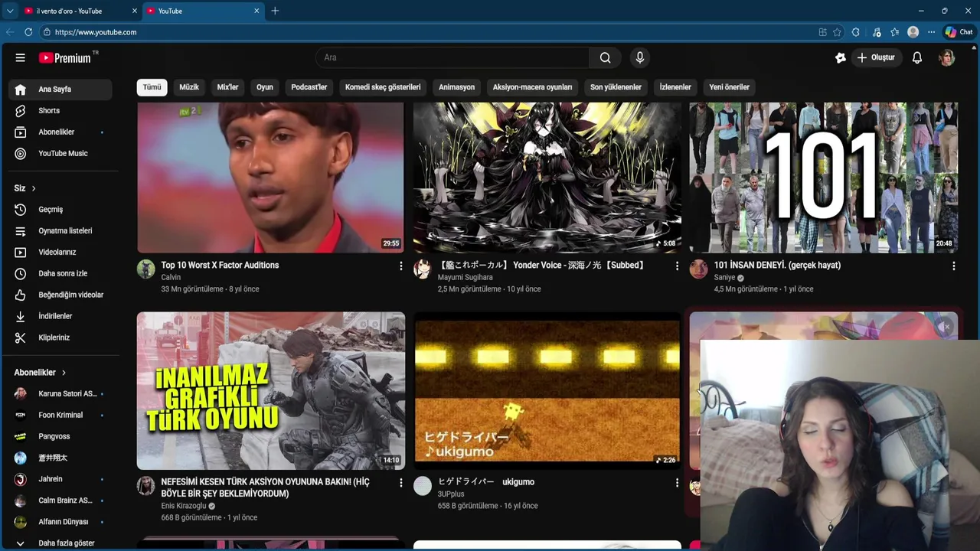Select Aksiyon-macera oyunları chip

532,87
